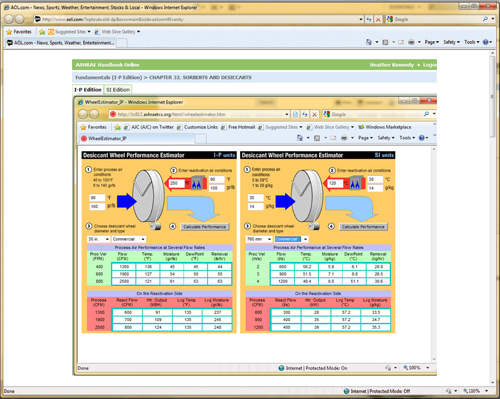Open Customize Links favorite

(197, 127)
